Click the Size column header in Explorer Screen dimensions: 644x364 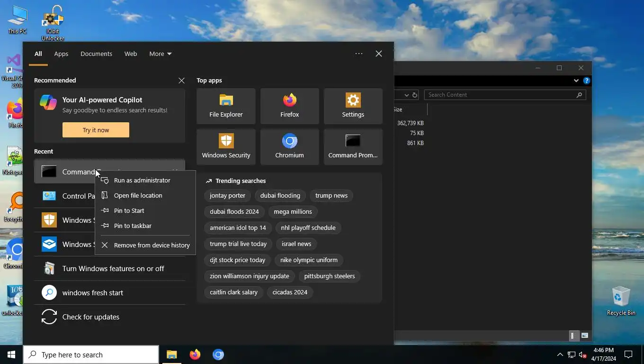[410, 109]
